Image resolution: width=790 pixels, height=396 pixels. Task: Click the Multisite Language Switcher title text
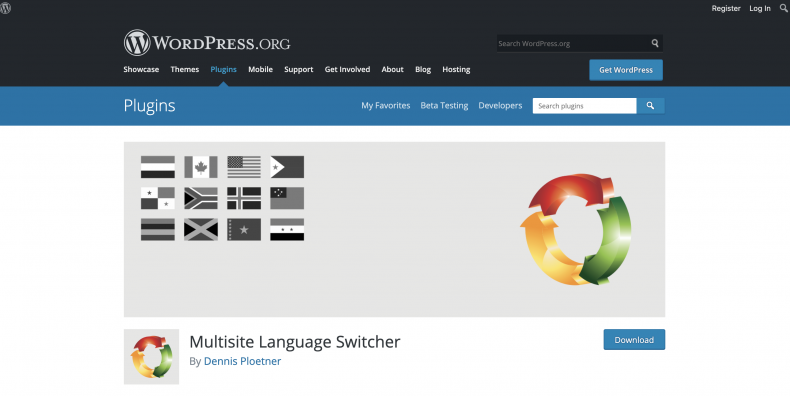click(295, 342)
